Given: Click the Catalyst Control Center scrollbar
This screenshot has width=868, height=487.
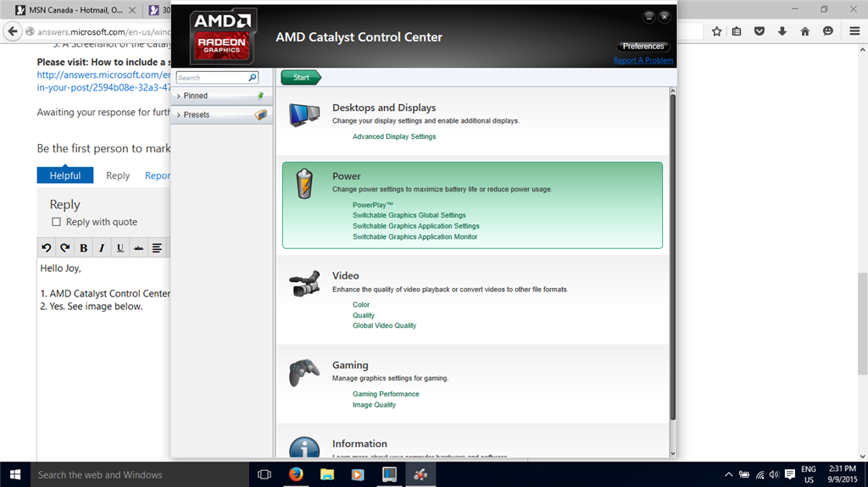Looking at the screenshot, I should click(672, 257).
